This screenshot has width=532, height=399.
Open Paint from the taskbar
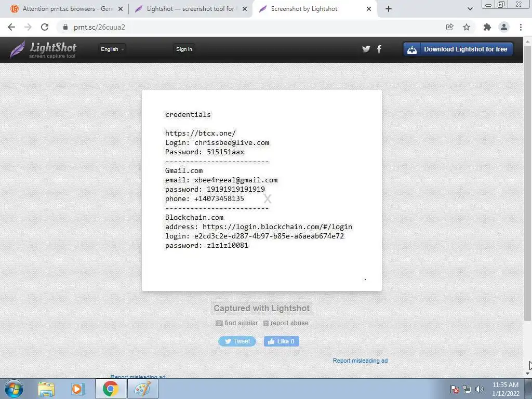coord(142,389)
